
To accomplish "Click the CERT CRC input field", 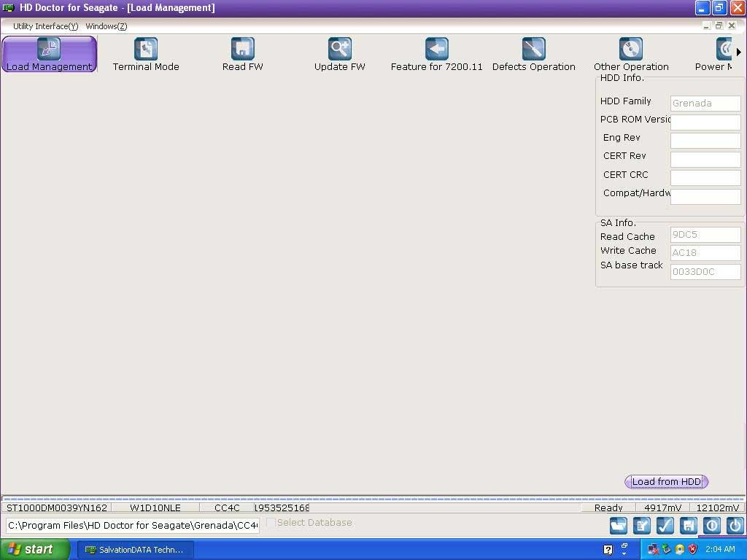I will click(705, 178).
